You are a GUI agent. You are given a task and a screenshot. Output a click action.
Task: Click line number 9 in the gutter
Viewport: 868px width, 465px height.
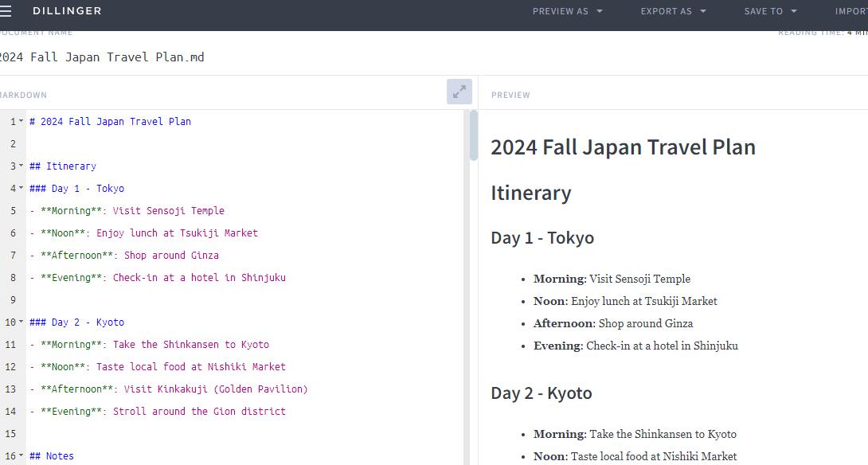tap(13, 300)
